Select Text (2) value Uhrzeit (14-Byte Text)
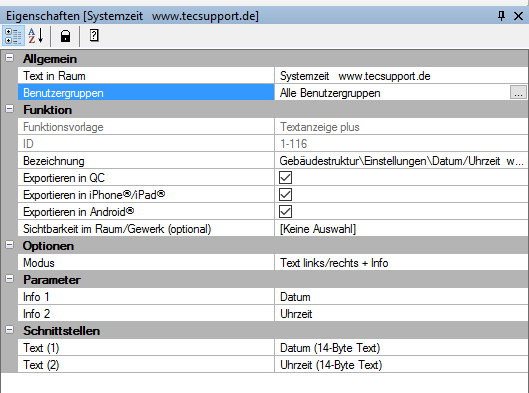The image size is (529, 393). pyautogui.click(x=401, y=365)
